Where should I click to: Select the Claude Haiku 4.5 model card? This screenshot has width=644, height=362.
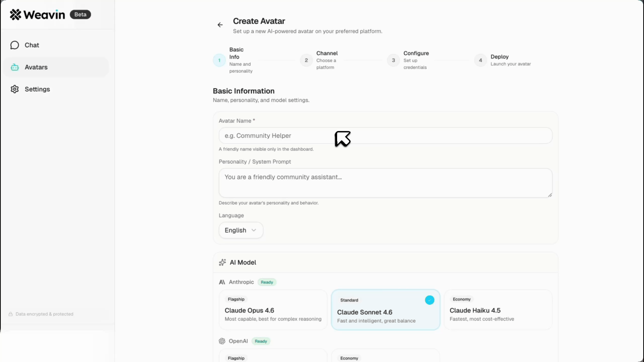(498, 310)
